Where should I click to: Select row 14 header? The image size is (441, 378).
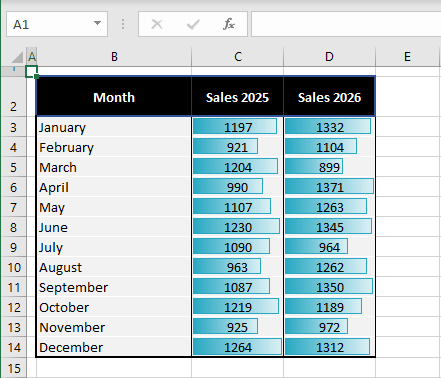(13, 347)
